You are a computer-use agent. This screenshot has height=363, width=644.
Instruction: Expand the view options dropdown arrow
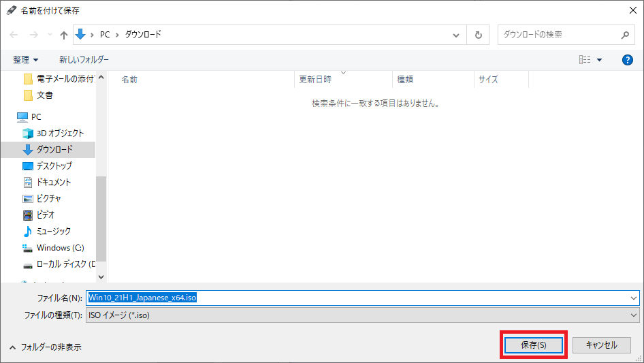click(x=599, y=60)
